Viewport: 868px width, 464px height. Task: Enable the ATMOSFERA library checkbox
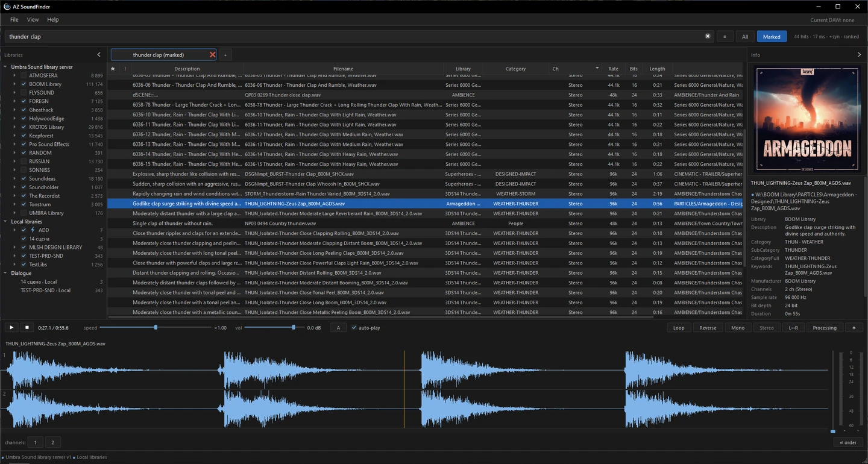[x=24, y=75]
